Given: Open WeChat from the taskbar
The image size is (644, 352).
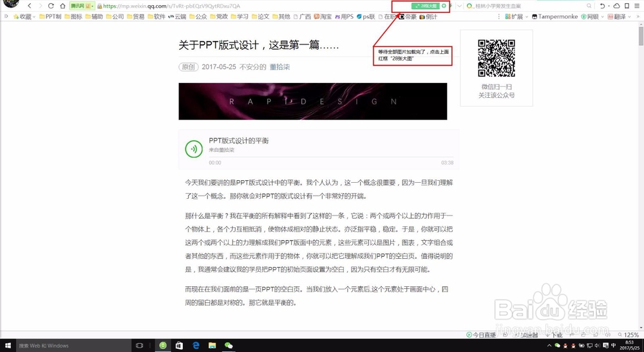Looking at the screenshot, I should (x=229, y=346).
